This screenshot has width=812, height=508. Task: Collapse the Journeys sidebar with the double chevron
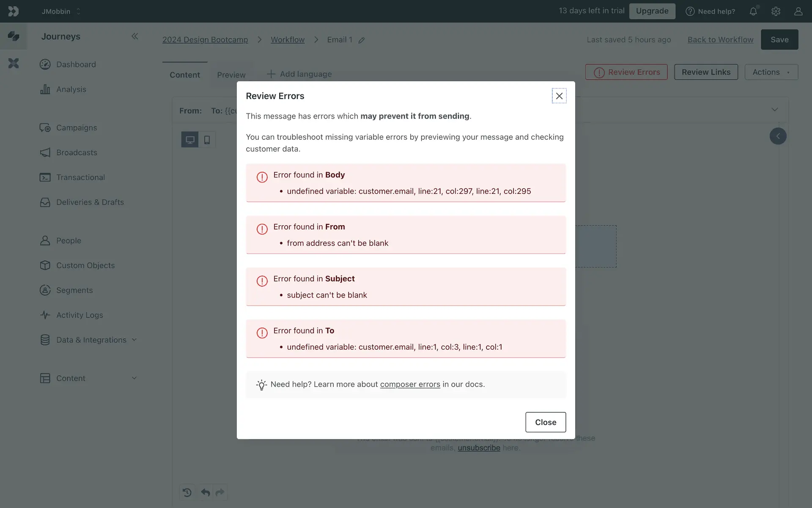coord(134,36)
